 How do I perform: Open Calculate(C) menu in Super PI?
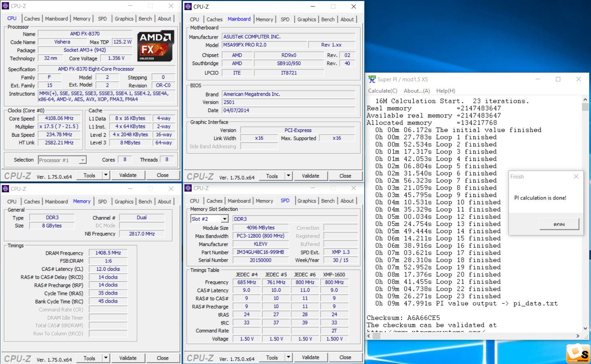(383, 91)
